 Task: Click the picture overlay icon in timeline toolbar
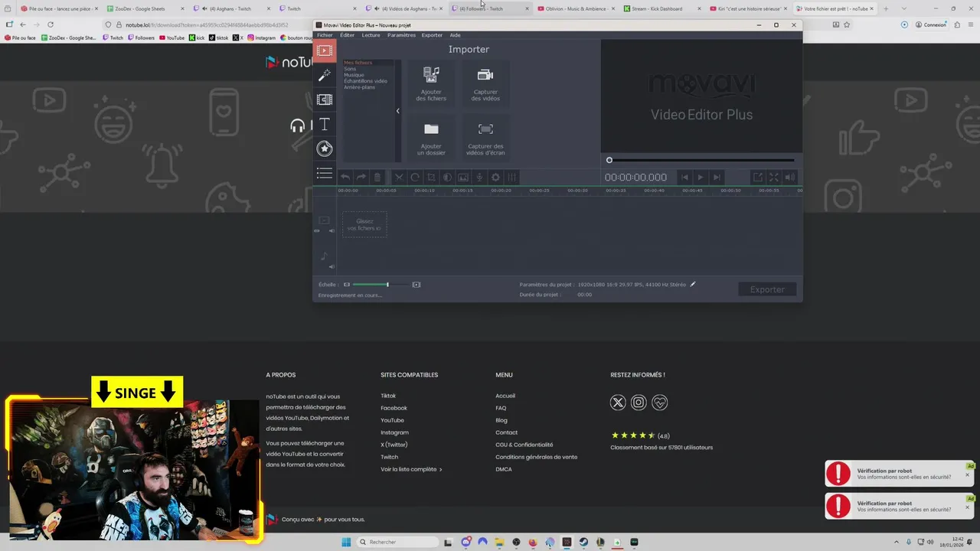(x=463, y=178)
